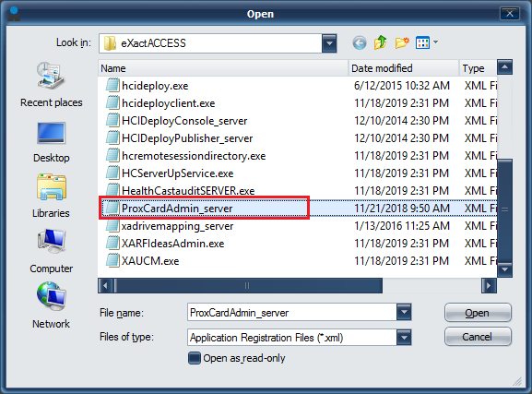The image size is (532, 394).
Task: Click the eXactACCESS folder icon
Action: tap(110, 43)
